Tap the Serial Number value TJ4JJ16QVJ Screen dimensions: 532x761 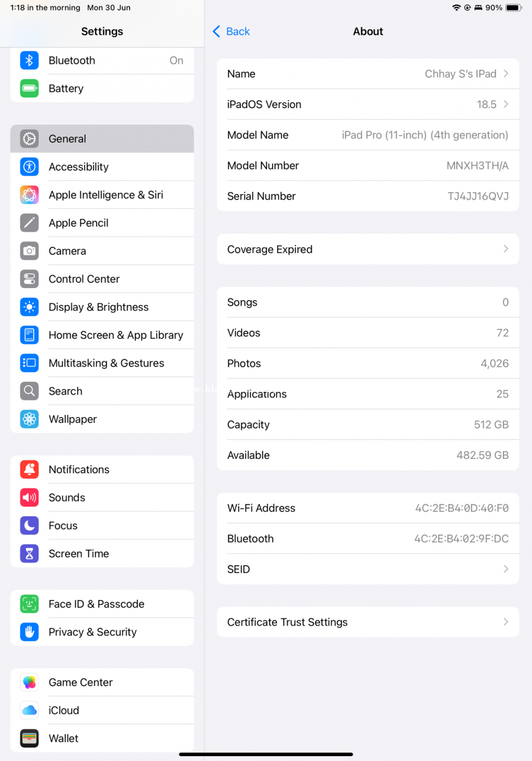[x=478, y=196]
